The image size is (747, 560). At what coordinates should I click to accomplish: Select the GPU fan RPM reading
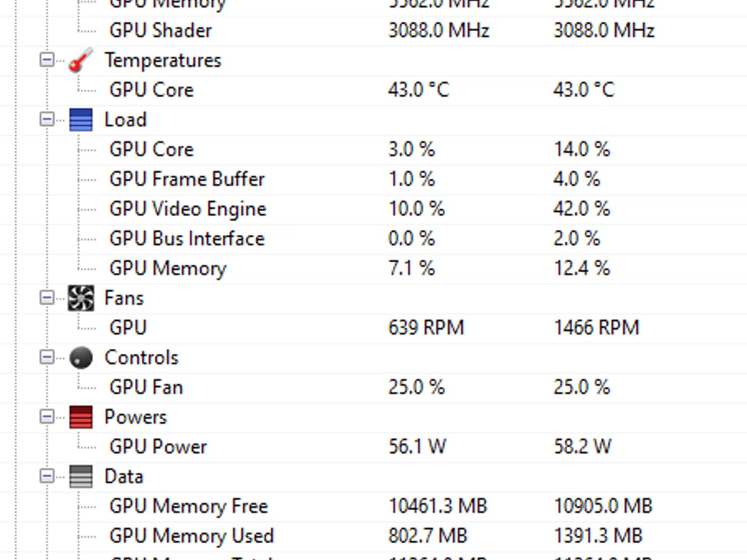tap(426, 327)
